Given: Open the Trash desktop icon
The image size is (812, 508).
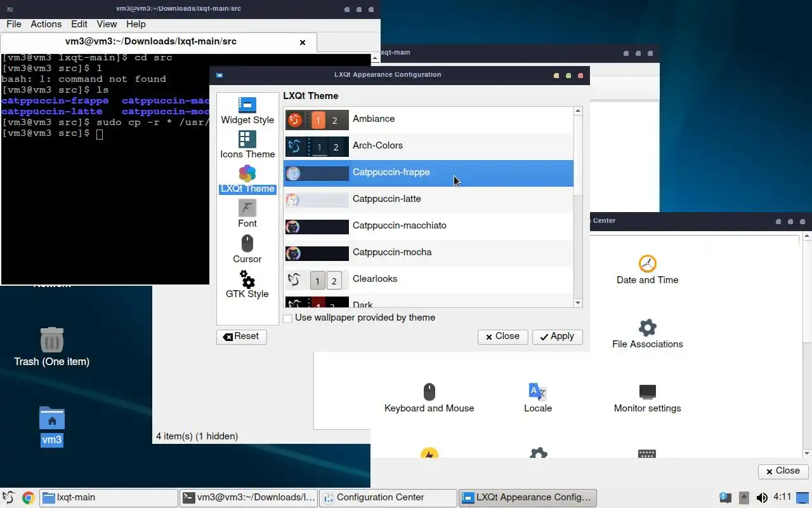Looking at the screenshot, I should coord(51,347).
